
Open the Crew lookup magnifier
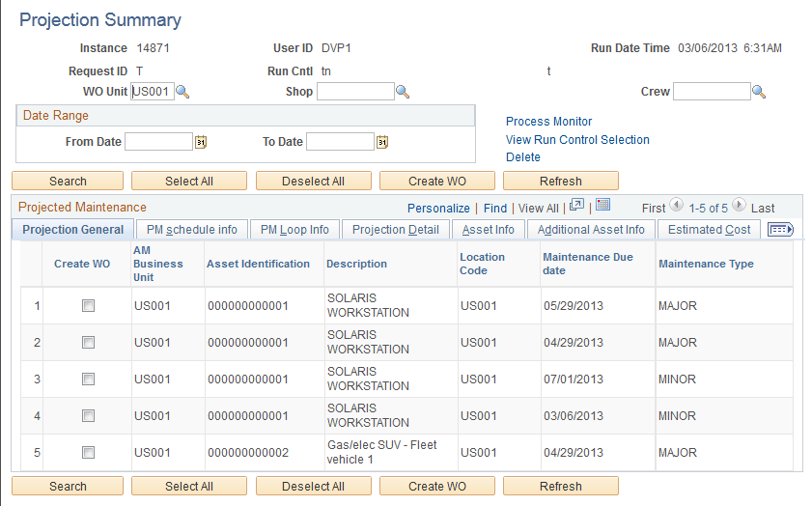(x=759, y=92)
